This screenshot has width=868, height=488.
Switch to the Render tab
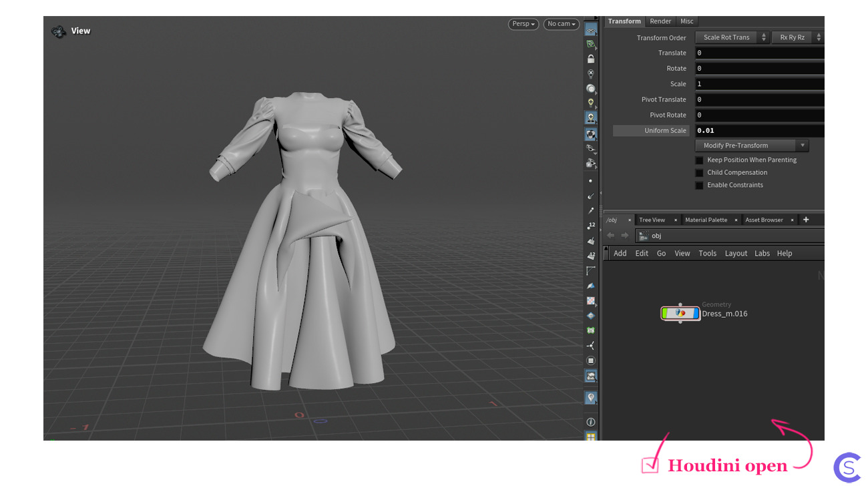(x=660, y=21)
